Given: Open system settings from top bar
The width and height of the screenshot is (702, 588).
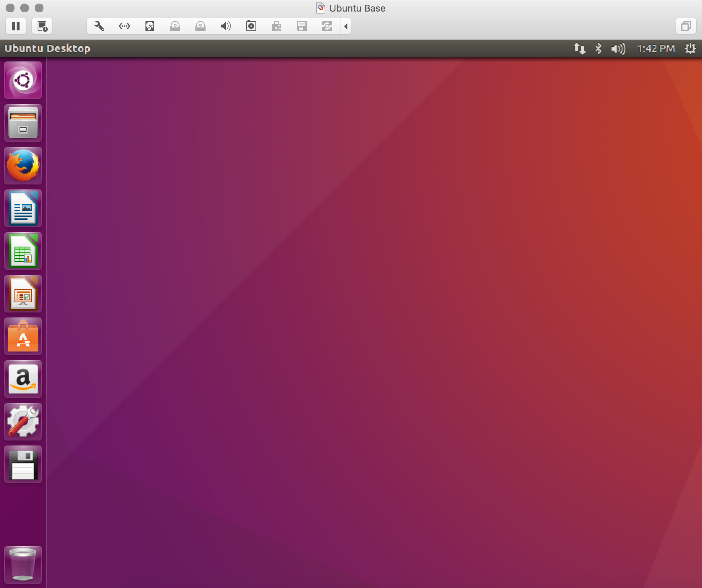Looking at the screenshot, I should coord(690,48).
